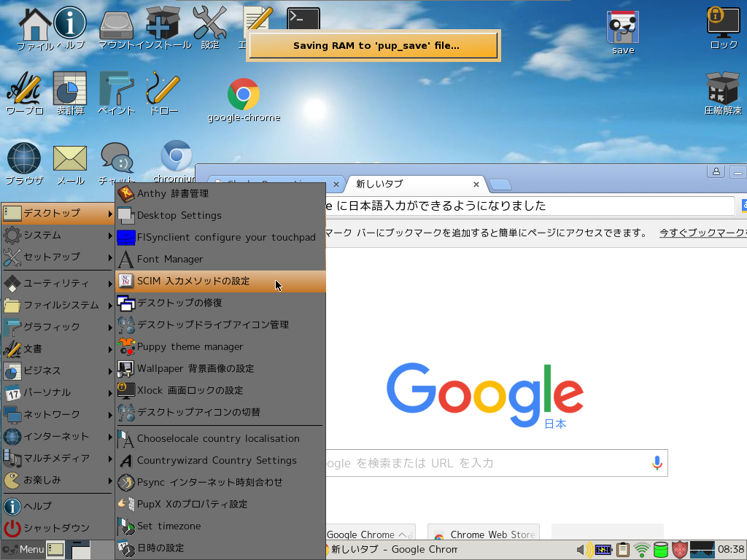This screenshot has height=560, width=747.
Task: Switch to 新しいタブ - Google Chrome taskbar entry
Action: click(x=392, y=550)
